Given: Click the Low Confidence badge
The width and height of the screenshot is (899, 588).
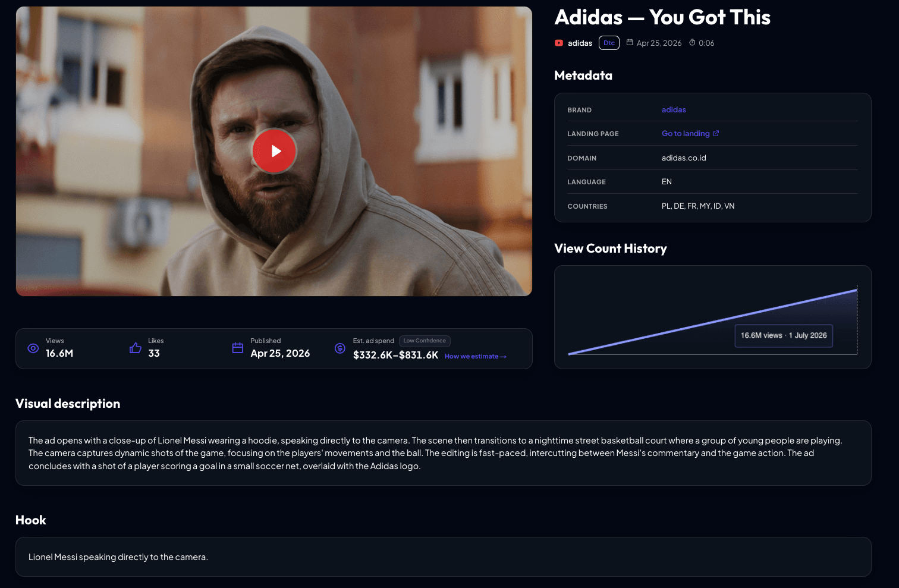Looking at the screenshot, I should (425, 341).
